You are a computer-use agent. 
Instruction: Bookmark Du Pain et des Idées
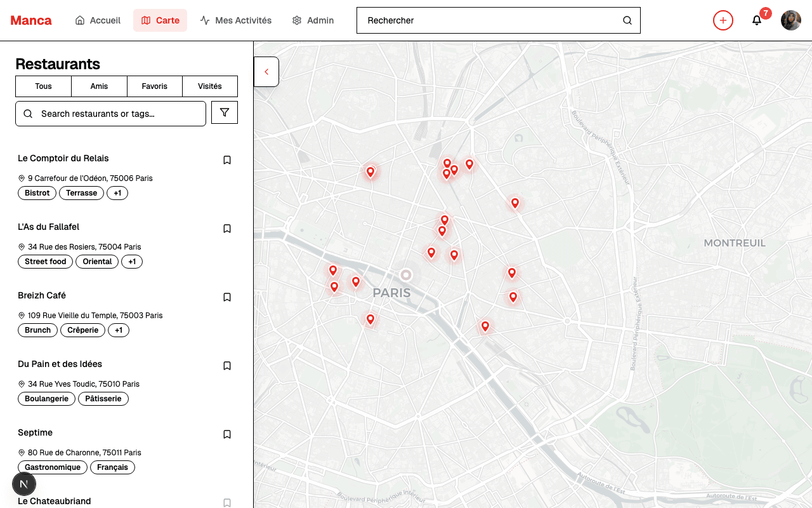tap(227, 365)
